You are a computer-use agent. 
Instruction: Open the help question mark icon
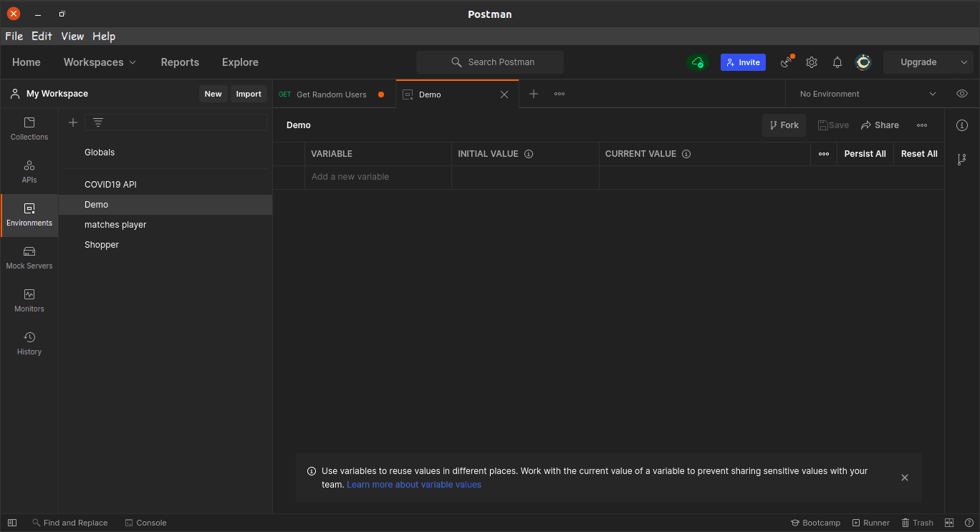[969, 523]
